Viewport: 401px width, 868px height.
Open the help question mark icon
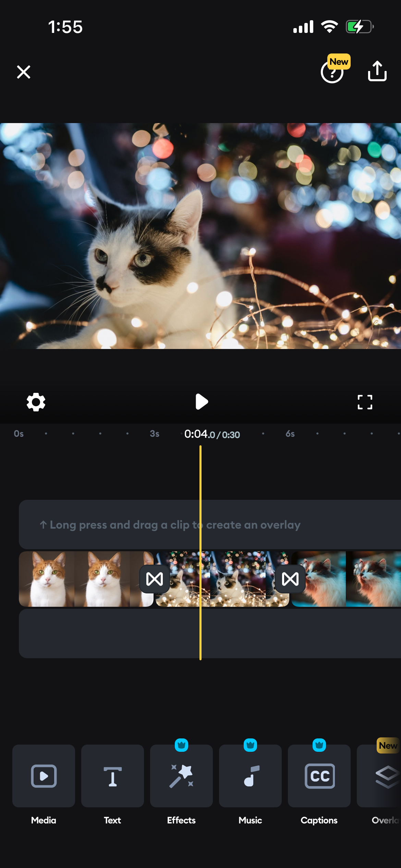pyautogui.click(x=331, y=72)
